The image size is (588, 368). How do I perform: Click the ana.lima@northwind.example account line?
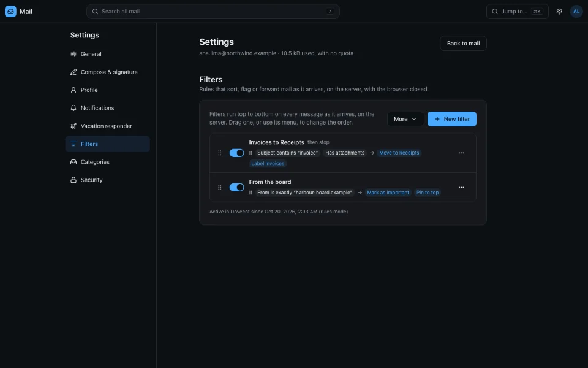tap(276, 53)
